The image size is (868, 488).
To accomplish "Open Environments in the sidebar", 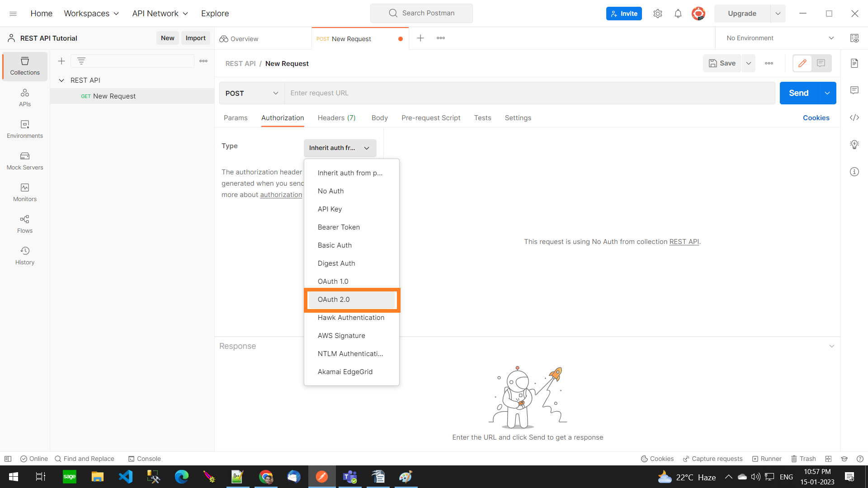I will [25, 129].
